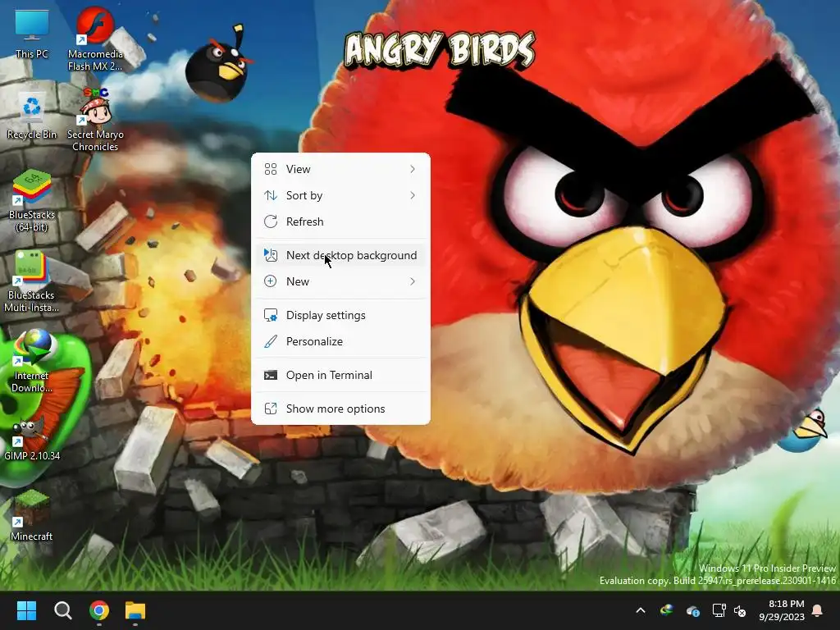This screenshot has height=630, width=840.
Task: Open the network status tray icon
Action: (x=719, y=610)
